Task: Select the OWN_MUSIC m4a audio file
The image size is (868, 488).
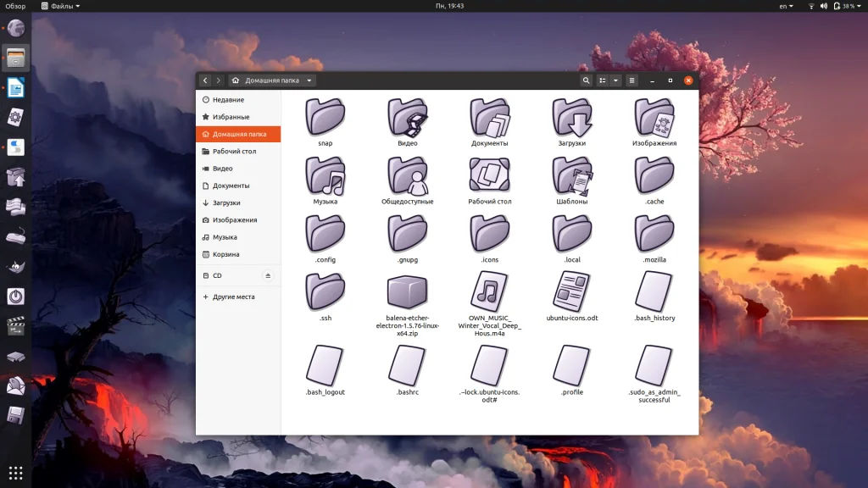Action: (490, 292)
